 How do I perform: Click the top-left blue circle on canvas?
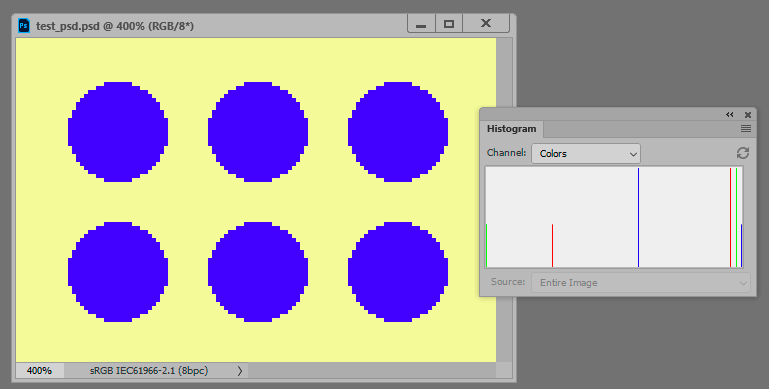[118, 132]
